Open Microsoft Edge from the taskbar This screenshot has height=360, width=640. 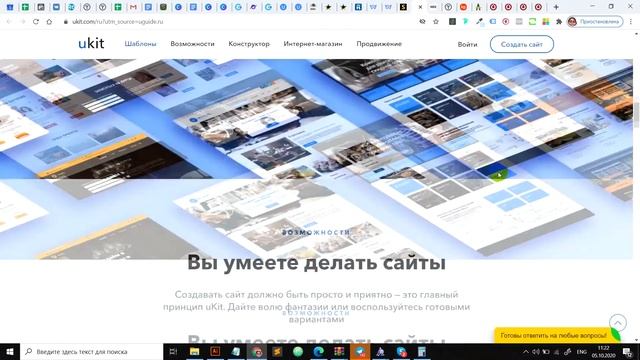click(x=319, y=351)
